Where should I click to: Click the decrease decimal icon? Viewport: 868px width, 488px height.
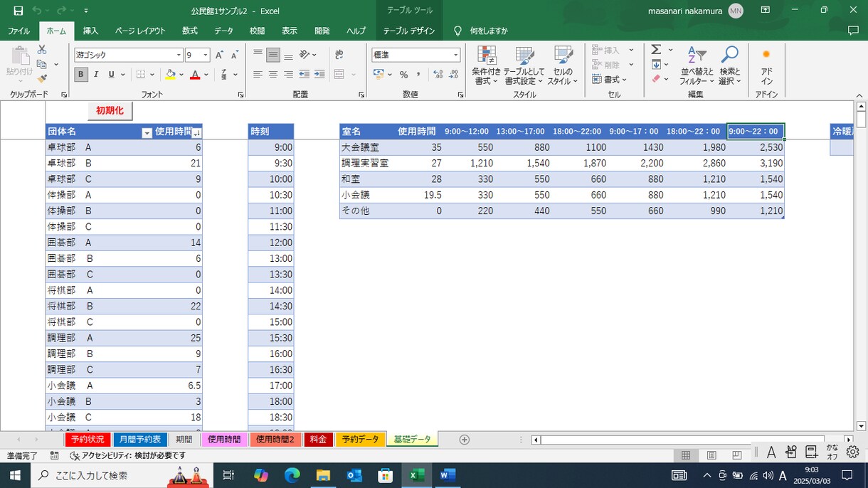pyautogui.click(x=453, y=75)
